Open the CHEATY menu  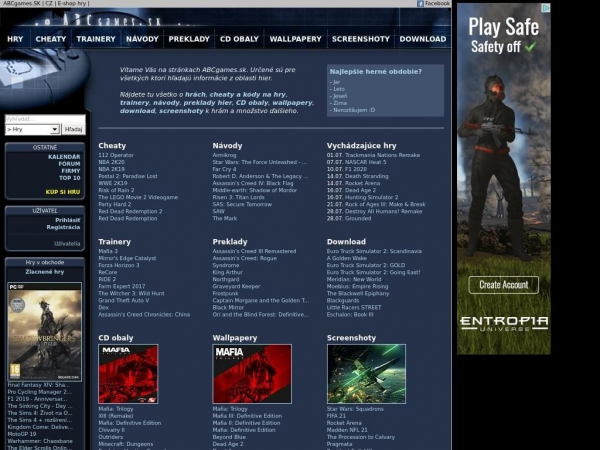pyautogui.click(x=51, y=39)
